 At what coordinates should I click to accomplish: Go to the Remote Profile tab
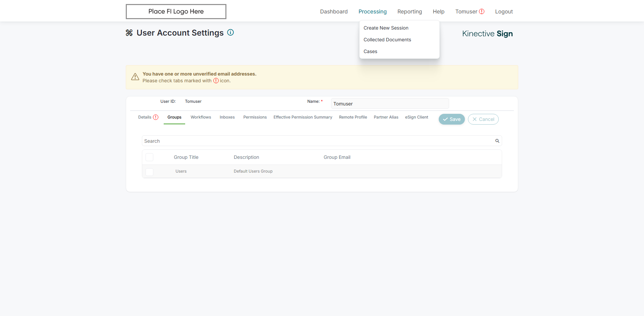(x=353, y=117)
